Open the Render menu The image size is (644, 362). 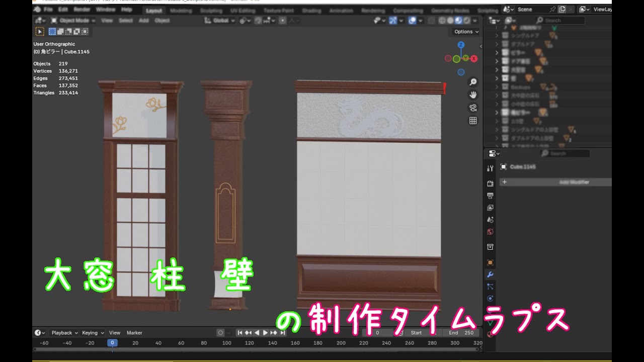pos(82,10)
